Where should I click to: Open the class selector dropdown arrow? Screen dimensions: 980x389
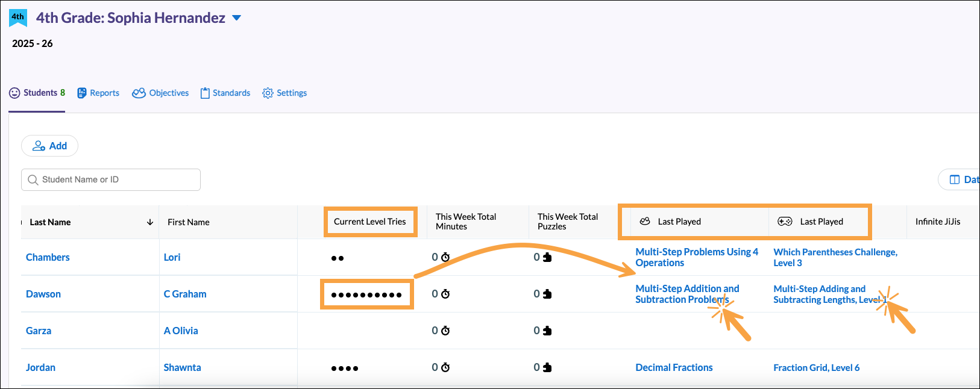pyautogui.click(x=237, y=18)
